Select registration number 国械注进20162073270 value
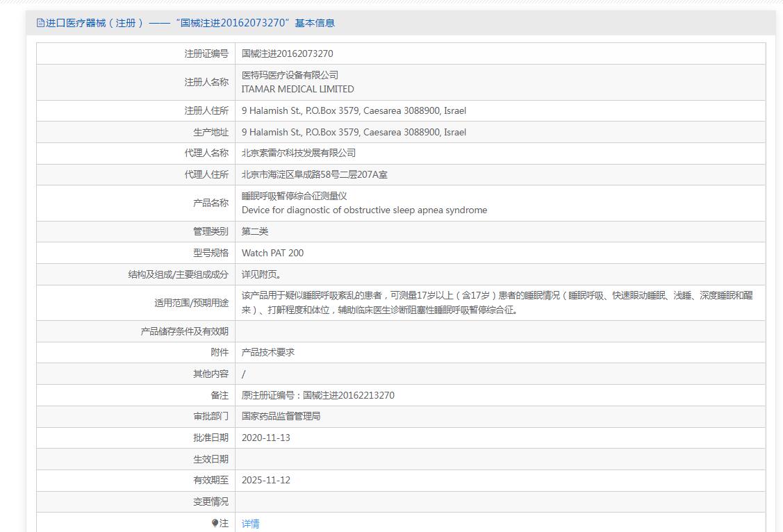The height and width of the screenshot is (532, 783). (x=287, y=53)
